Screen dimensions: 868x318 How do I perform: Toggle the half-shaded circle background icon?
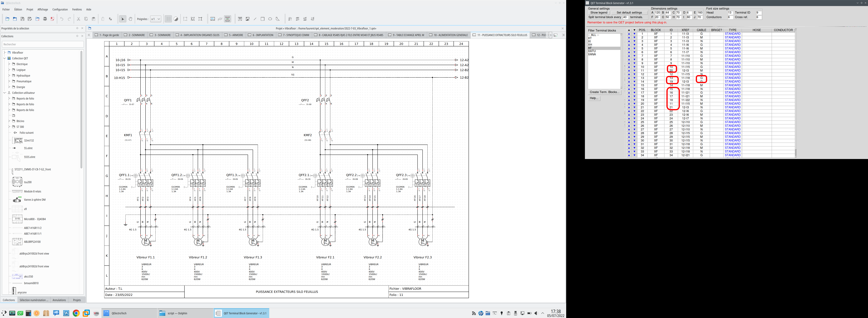coord(176,19)
